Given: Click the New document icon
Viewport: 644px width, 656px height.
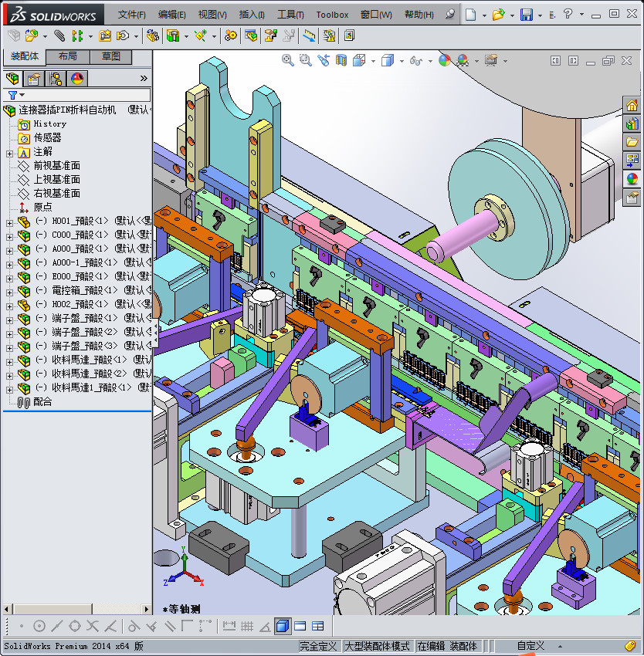Looking at the screenshot, I should [x=471, y=15].
